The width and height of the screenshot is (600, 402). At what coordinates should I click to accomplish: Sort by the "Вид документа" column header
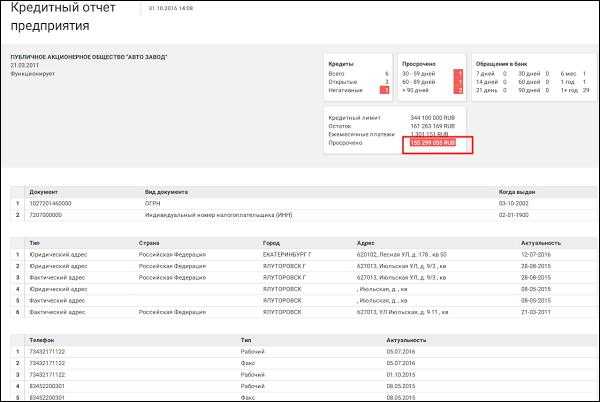167,191
